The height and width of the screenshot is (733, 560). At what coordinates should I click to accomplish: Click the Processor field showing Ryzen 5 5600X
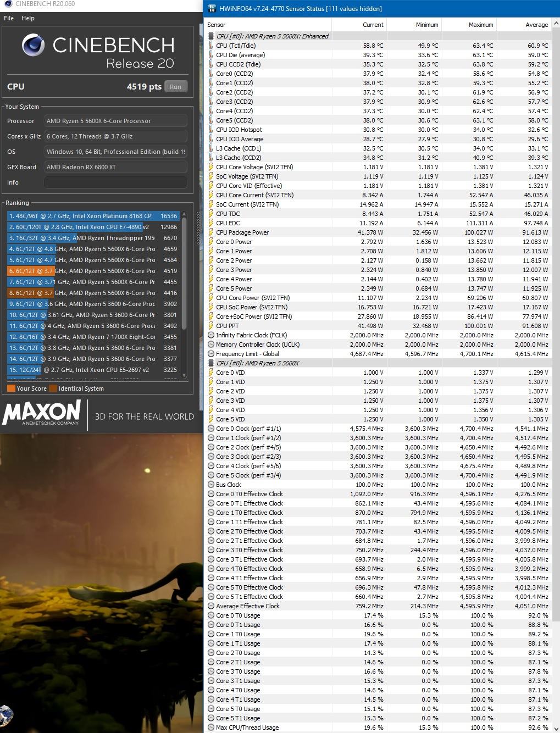(115, 121)
